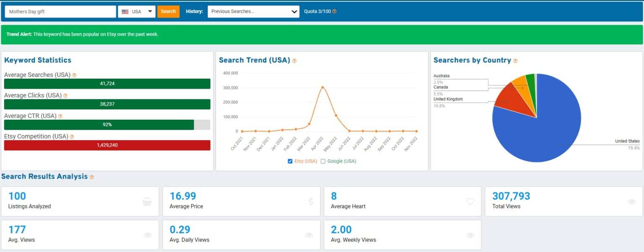Click help icon next to Search Trend (USA)
Viewport: 644px width, 252px height.
click(x=294, y=61)
